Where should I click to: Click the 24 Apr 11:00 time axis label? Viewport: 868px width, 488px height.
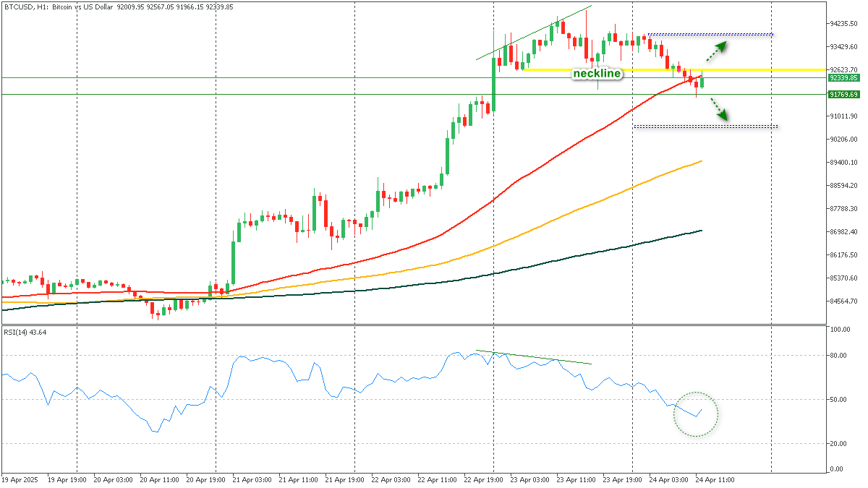pyautogui.click(x=716, y=479)
